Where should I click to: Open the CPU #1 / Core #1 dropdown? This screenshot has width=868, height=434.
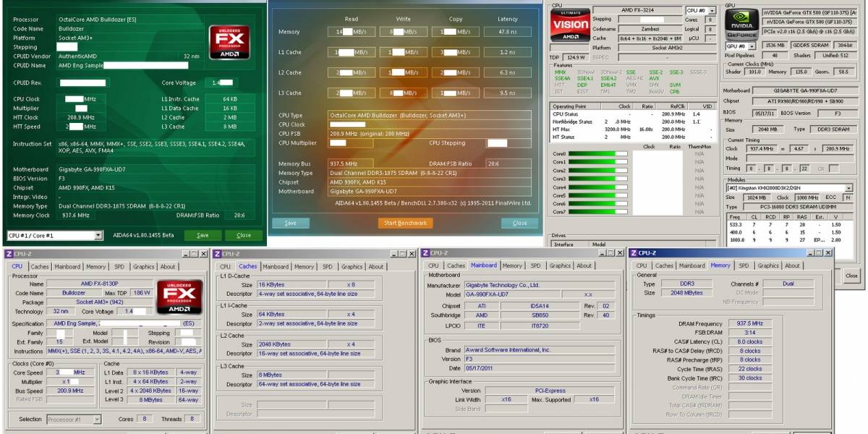coord(55,235)
